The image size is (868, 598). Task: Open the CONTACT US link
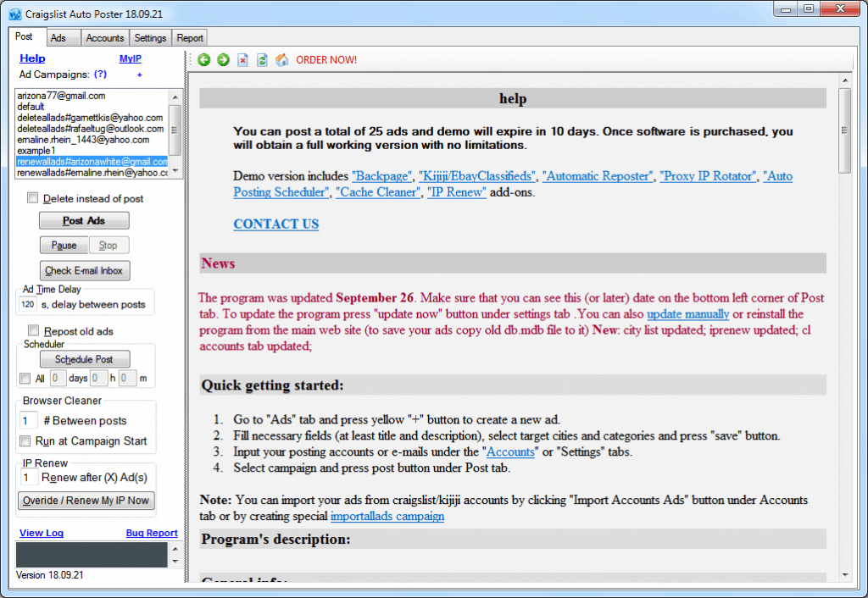coord(275,224)
